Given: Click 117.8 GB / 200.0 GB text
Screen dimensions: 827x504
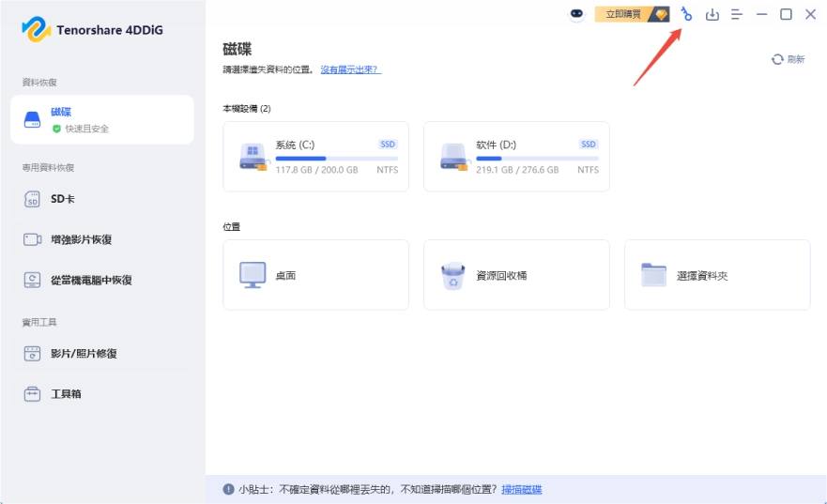Looking at the screenshot, I should tap(317, 170).
